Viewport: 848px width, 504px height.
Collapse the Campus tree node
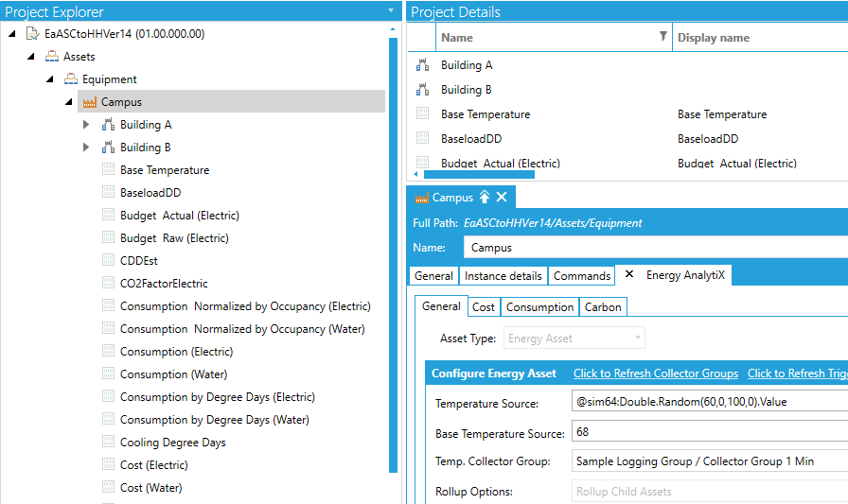coord(68,102)
